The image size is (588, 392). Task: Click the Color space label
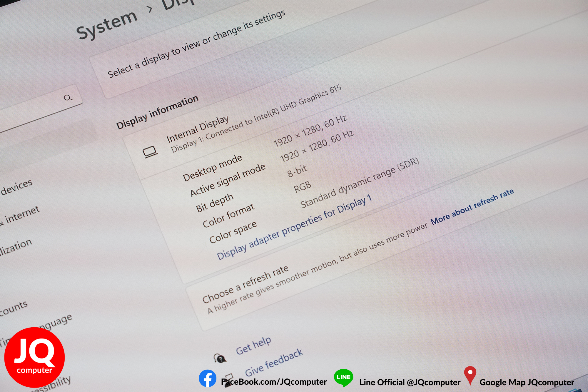coord(233,232)
